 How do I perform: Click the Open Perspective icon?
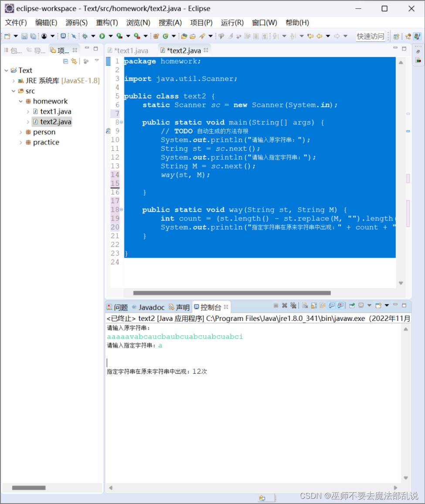coord(396,36)
